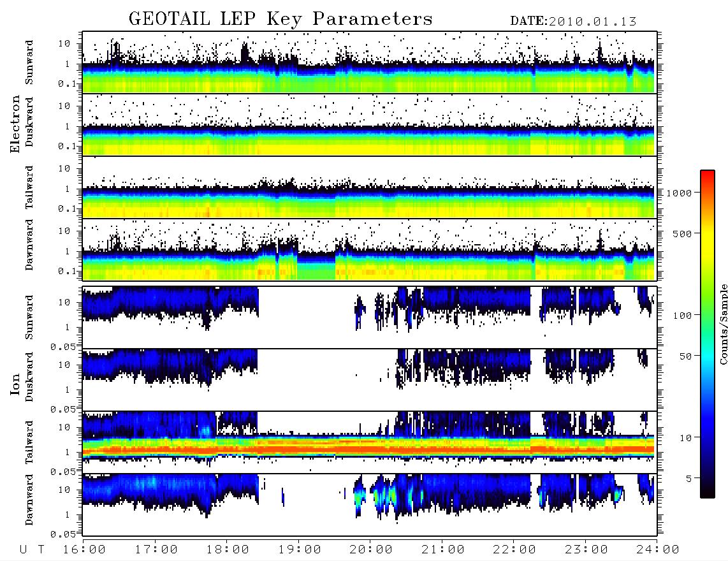Click the "Counts/Sample" colorbar label
The image size is (728, 561).
click(x=723, y=324)
